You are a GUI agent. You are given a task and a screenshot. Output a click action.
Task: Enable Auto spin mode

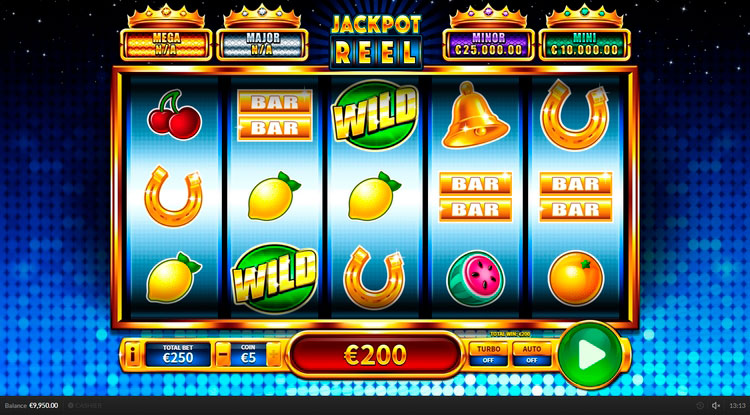pos(531,354)
